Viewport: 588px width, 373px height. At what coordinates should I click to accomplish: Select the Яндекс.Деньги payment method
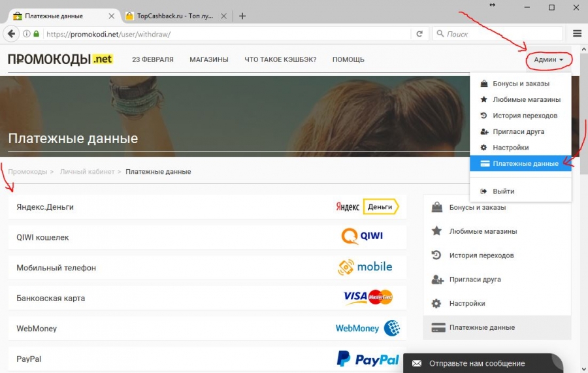pyautogui.click(x=207, y=207)
